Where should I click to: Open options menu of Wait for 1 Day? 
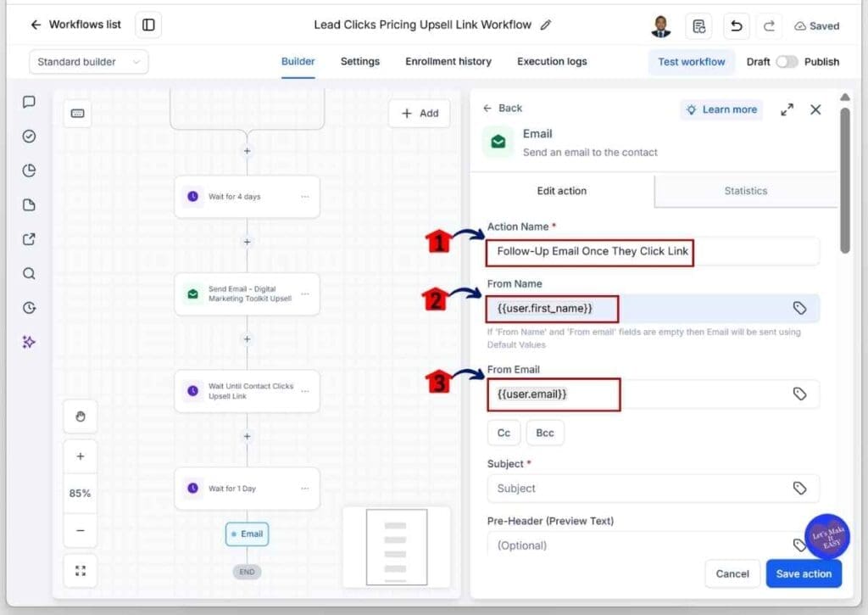(305, 489)
